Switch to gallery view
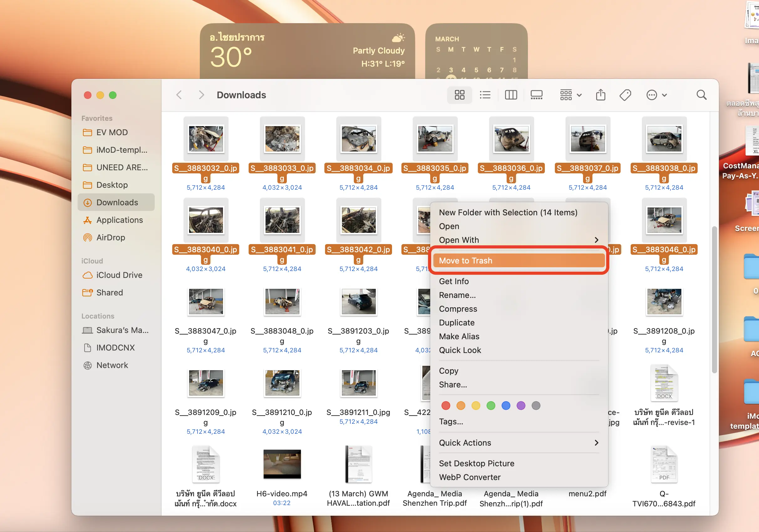Viewport: 759px width, 532px height. 536,95
